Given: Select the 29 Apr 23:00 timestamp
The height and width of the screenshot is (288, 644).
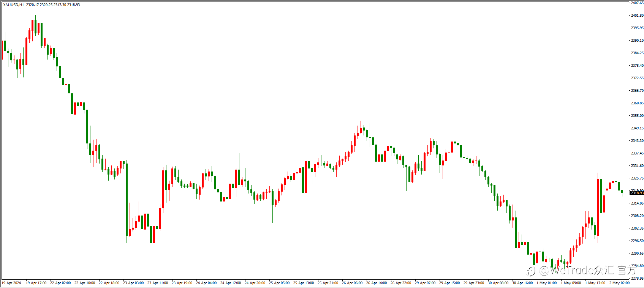Looking at the screenshot, I should pyautogui.click(x=474, y=283).
